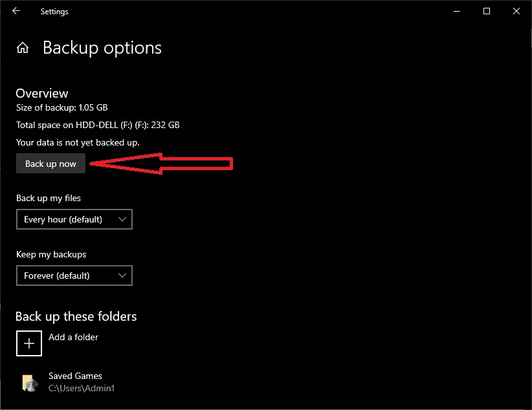Screen dimensions: 532x410
Task: Select the Saved Games folder icon
Action: tap(30, 383)
